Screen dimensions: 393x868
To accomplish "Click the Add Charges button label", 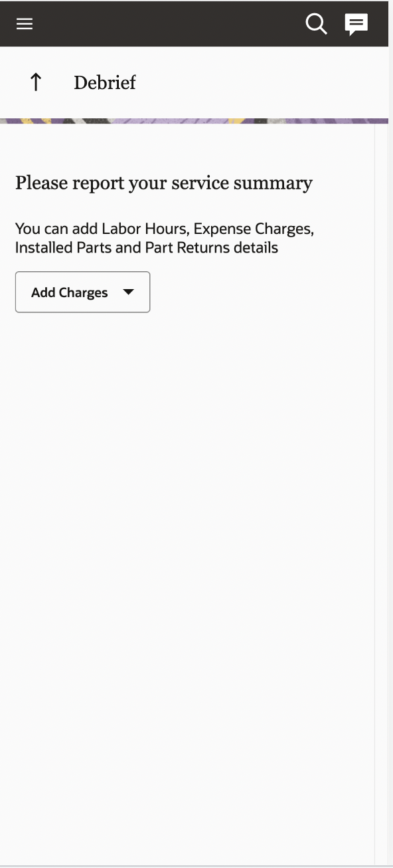I will tap(69, 292).
